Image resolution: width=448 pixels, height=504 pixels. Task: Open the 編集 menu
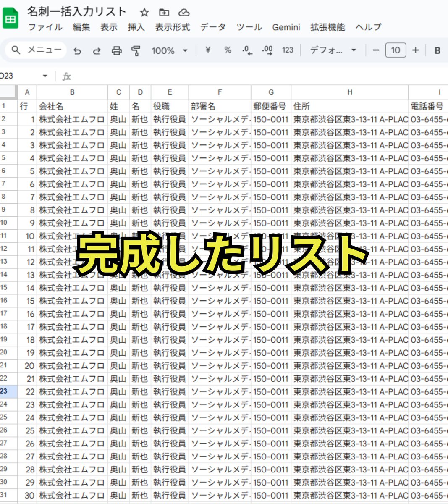pyautogui.click(x=81, y=27)
